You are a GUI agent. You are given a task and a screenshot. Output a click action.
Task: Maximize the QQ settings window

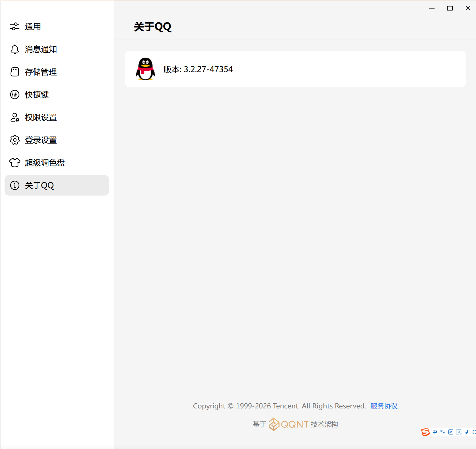[450, 8]
